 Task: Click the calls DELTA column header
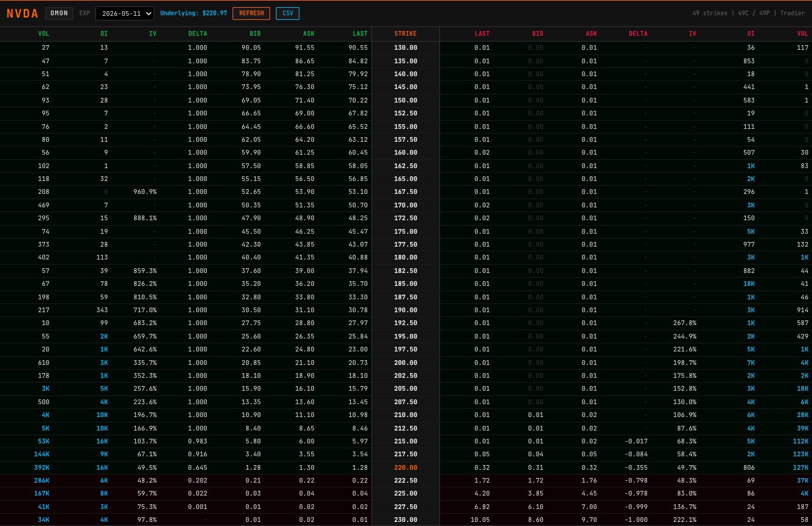click(197, 34)
